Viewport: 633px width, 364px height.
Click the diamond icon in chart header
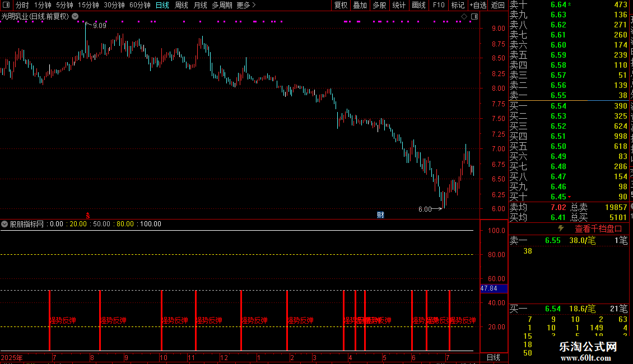(x=464, y=16)
